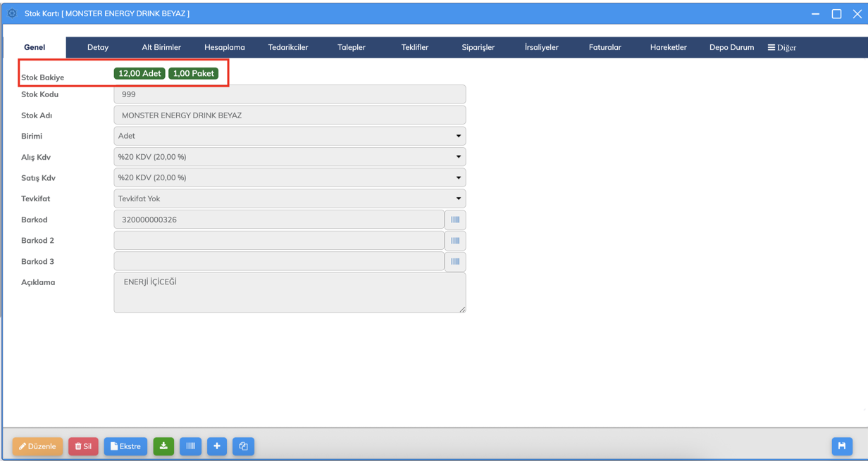Viewport: 868px width, 461px height.
Task: Click the Düzenle button
Action: coord(37,446)
